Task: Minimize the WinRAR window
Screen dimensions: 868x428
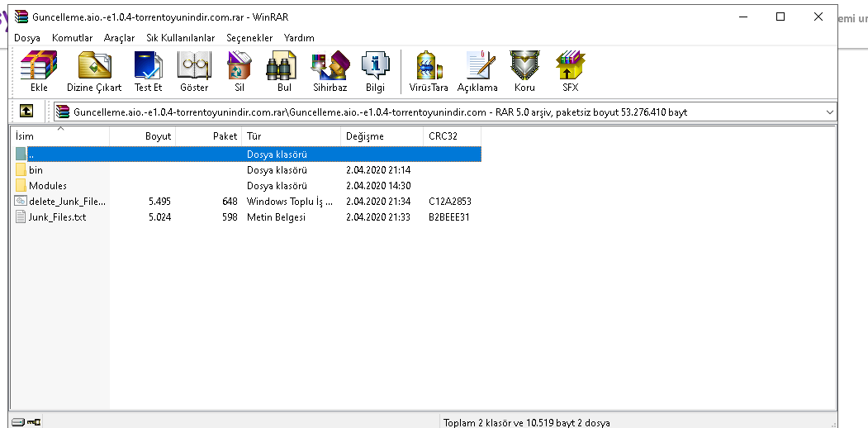Action: point(743,17)
